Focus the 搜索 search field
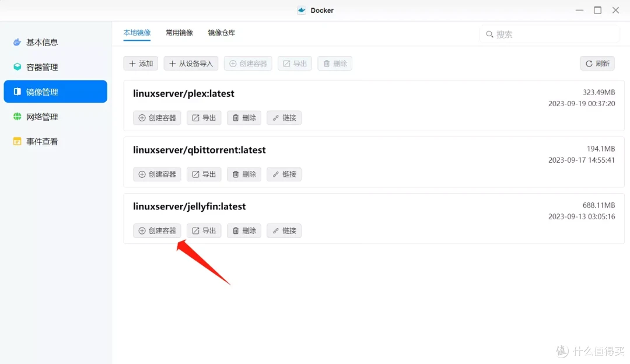Screen dimensions: 630x364 point(549,34)
